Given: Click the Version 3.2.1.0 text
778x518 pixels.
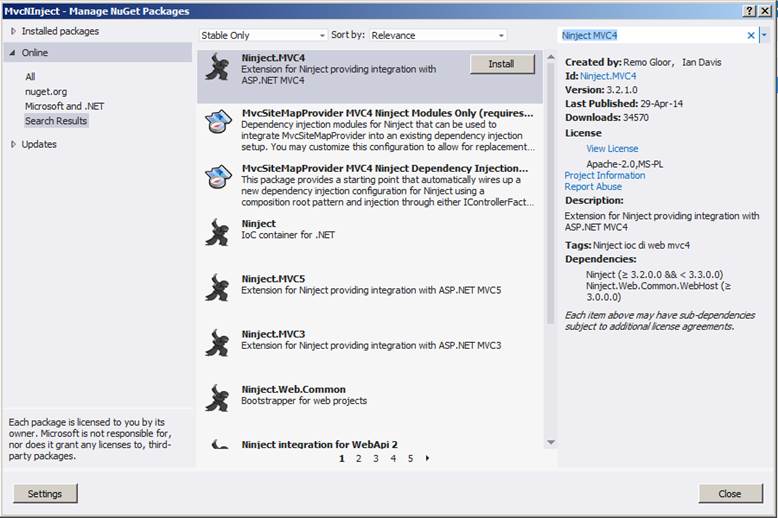Looking at the screenshot, I should pyautogui.click(x=601, y=90).
